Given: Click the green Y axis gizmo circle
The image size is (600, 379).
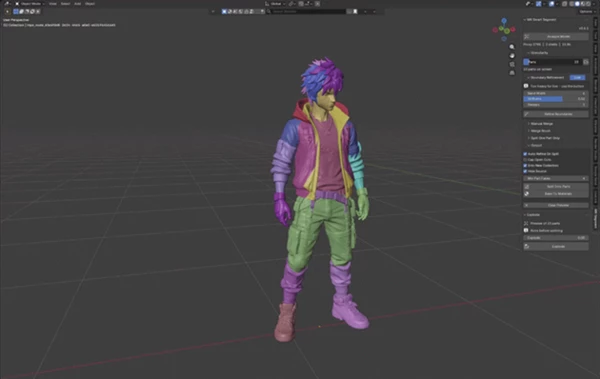Looking at the screenshot, I should tap(507, 31).
